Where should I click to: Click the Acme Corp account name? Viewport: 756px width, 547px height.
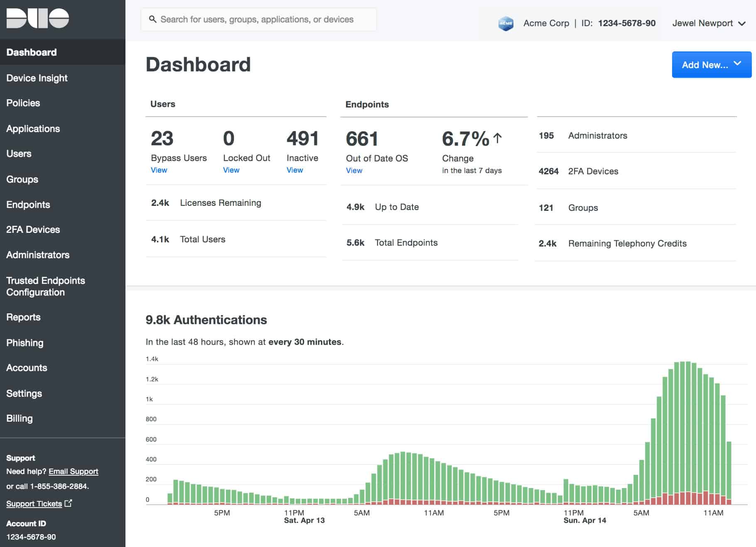pyautogui.click(x=546, y=23)
